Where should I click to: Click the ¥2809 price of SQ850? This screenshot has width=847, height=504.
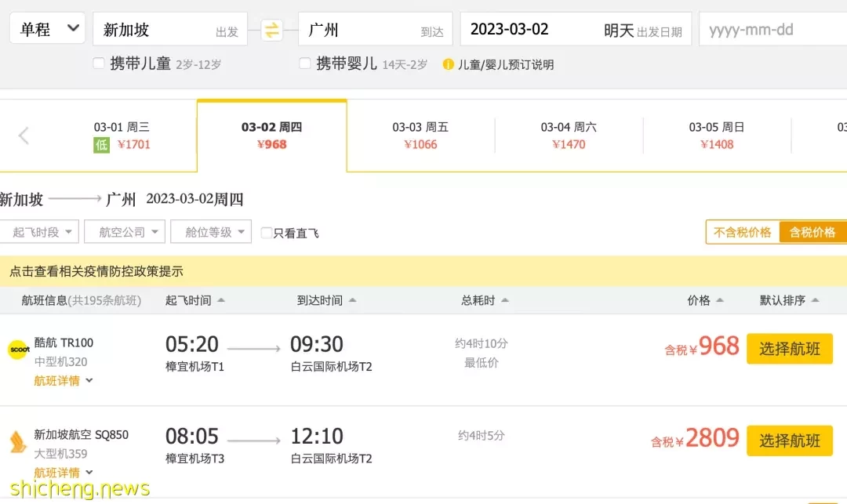[695, 438]
